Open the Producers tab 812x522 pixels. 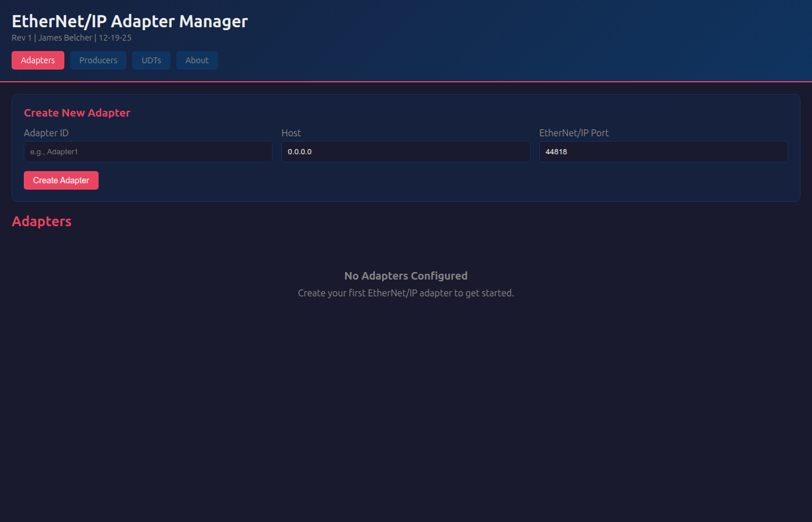pyautogui.click(x=98, y=60)
